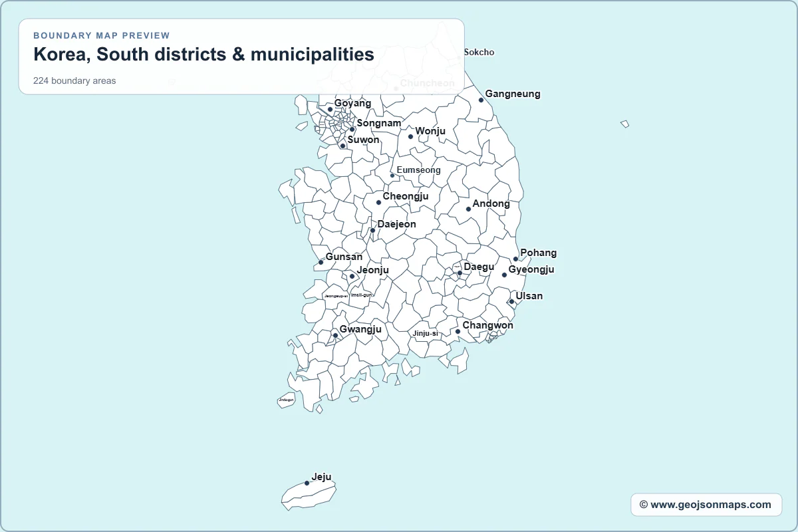Click the Gunsan city label

click(x=344, y=257)
